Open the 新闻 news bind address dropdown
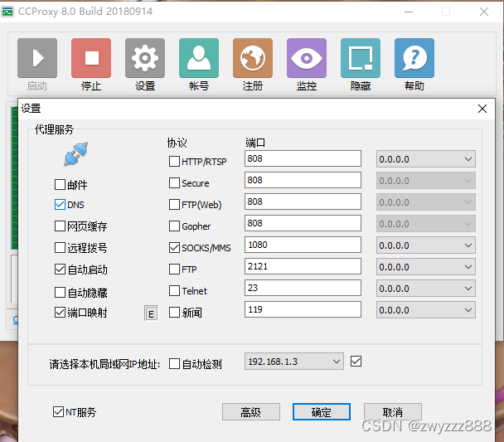 click(x=426, y=310)
